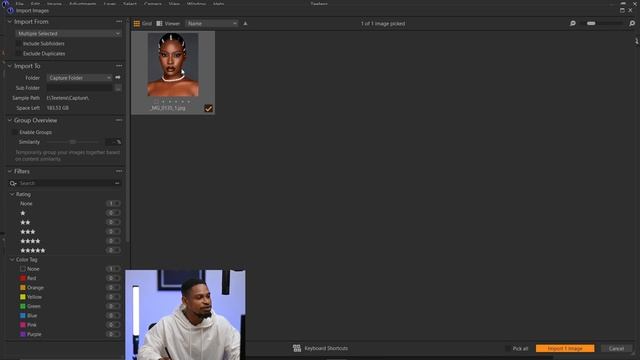This screenshot has width=640, height=360.
Task: Uncheck the pick box on _MG_0135_1.jpg
Action: coord(208,108)
